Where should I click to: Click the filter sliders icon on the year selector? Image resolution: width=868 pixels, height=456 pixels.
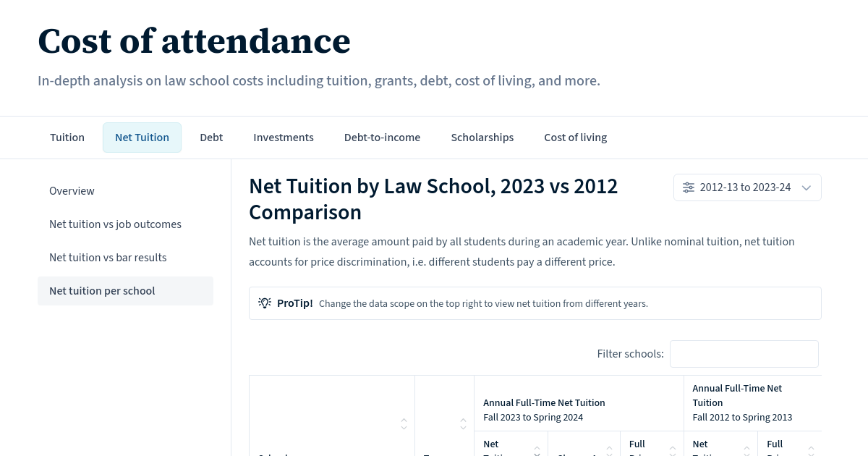click(x=688, y=187)
